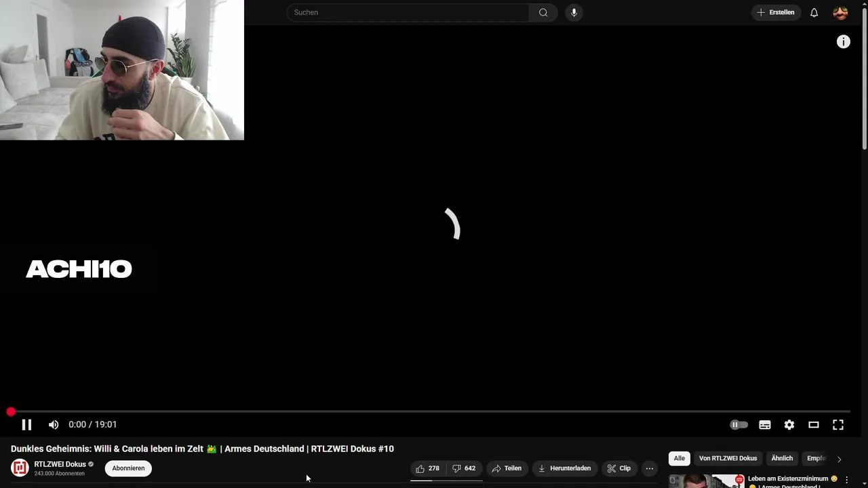Switch to theater mode
This screenshot has width=868, height=488.
click(x=814, y=424)
